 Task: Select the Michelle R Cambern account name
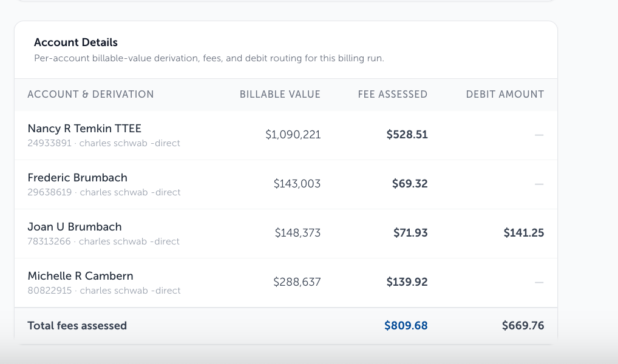click(x=80, y=276)
